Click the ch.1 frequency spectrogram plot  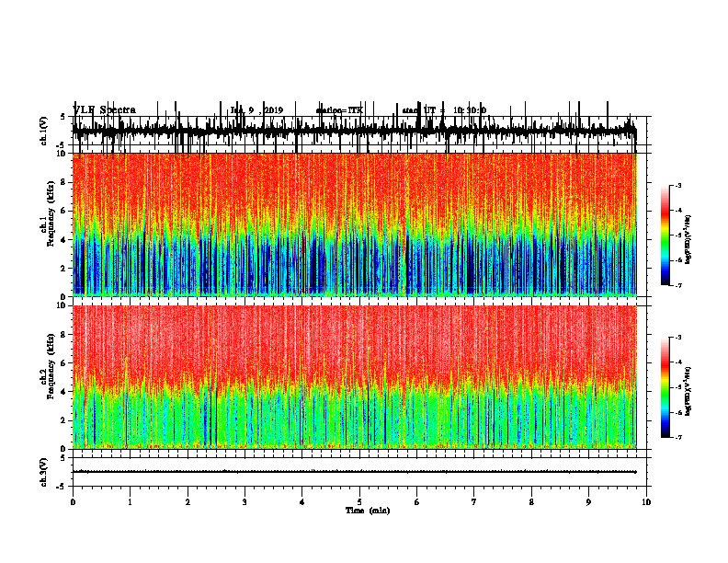[355, 224]
